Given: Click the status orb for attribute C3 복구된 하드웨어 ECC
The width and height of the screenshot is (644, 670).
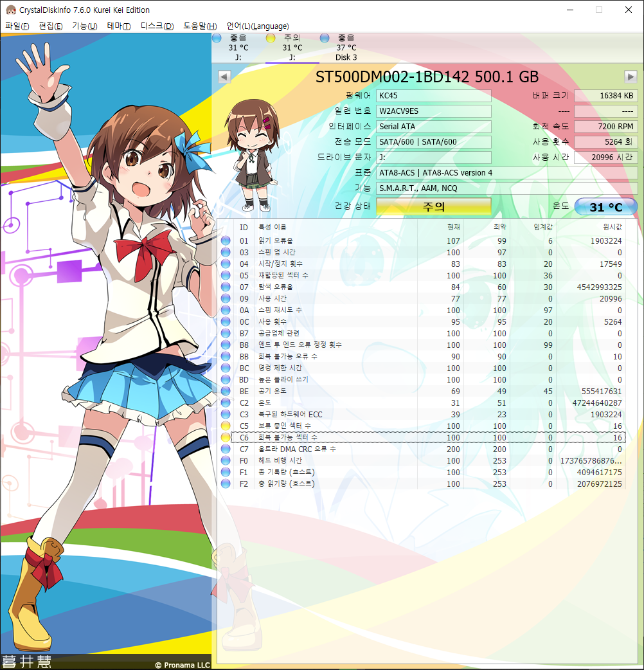Looking at the screenshot, I should coord(226,414).
